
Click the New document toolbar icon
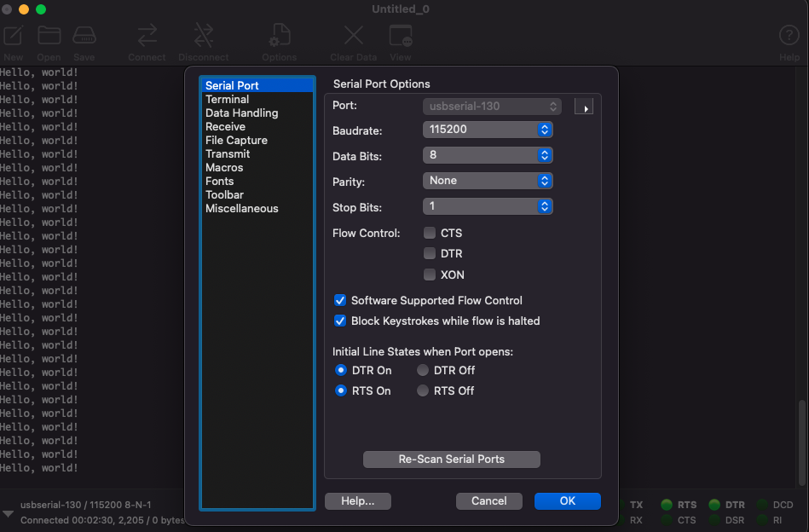14,36
